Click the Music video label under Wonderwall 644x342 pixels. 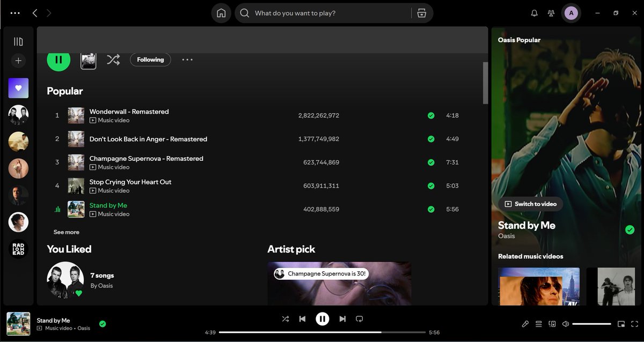pyautogui.click(x=109, y=121)
